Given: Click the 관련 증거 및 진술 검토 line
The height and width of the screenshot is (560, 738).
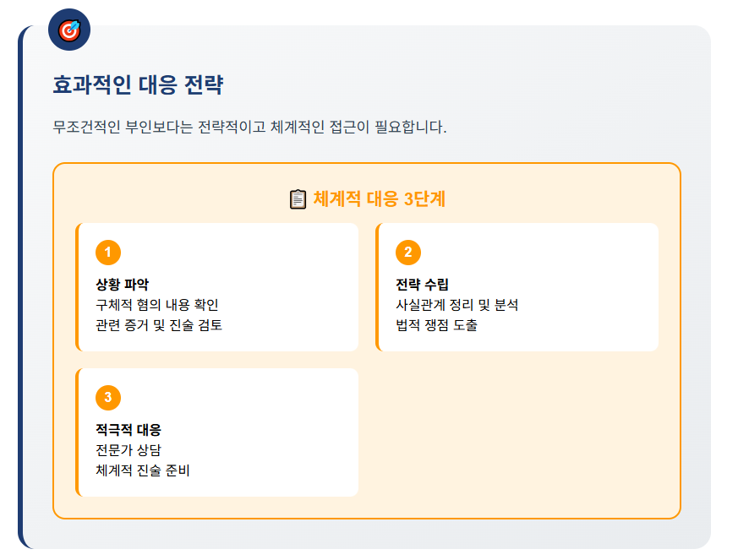Looking at the screenshot, I should click(x=159, y=324).
